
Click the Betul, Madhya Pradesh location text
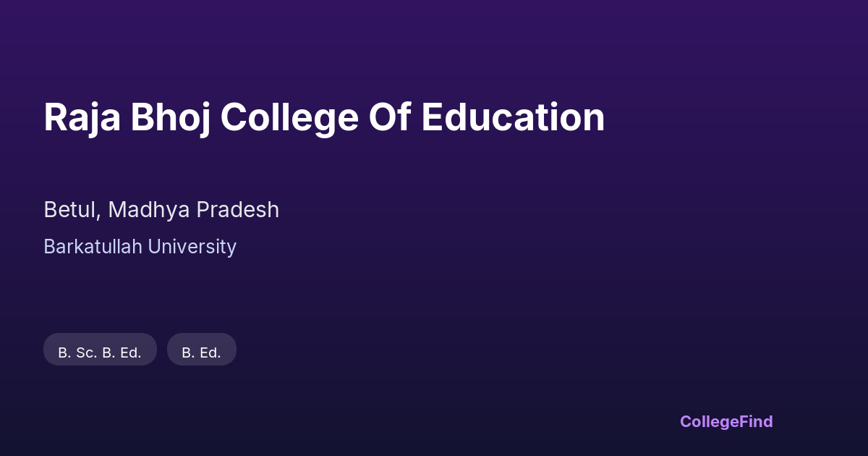(x=161, y=210)
